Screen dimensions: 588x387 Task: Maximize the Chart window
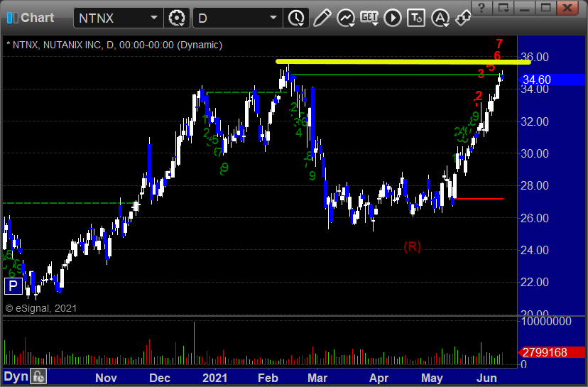tap(545, 7)
